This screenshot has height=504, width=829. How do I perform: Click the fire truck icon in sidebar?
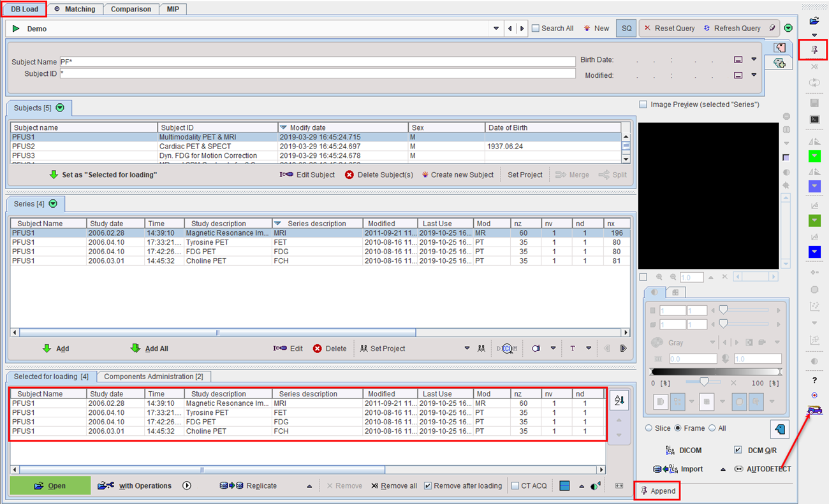click(x=814, y=410)
